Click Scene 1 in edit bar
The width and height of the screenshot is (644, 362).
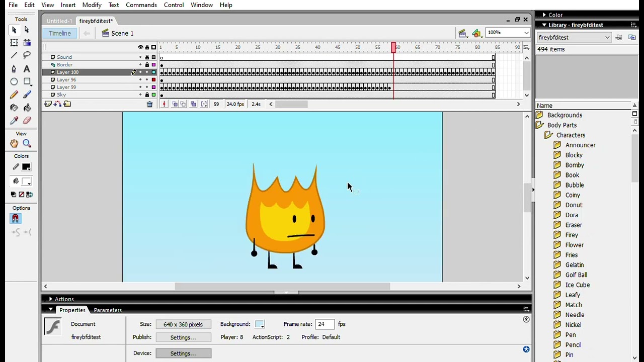coord(118,33)
